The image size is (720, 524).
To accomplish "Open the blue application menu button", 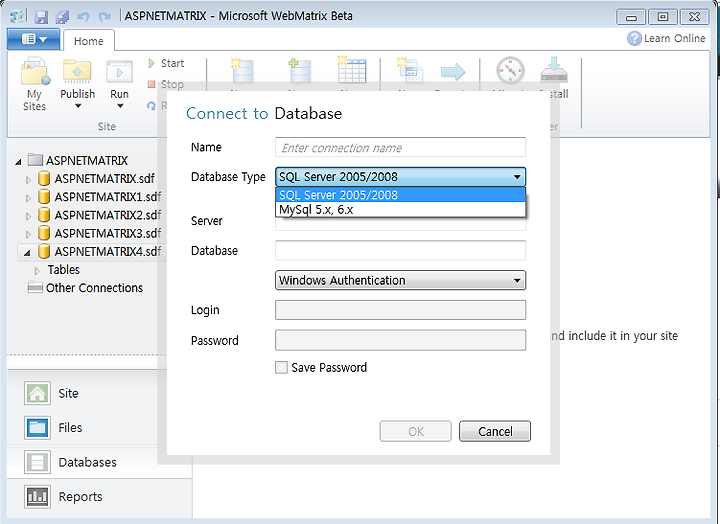I will 34,39.
